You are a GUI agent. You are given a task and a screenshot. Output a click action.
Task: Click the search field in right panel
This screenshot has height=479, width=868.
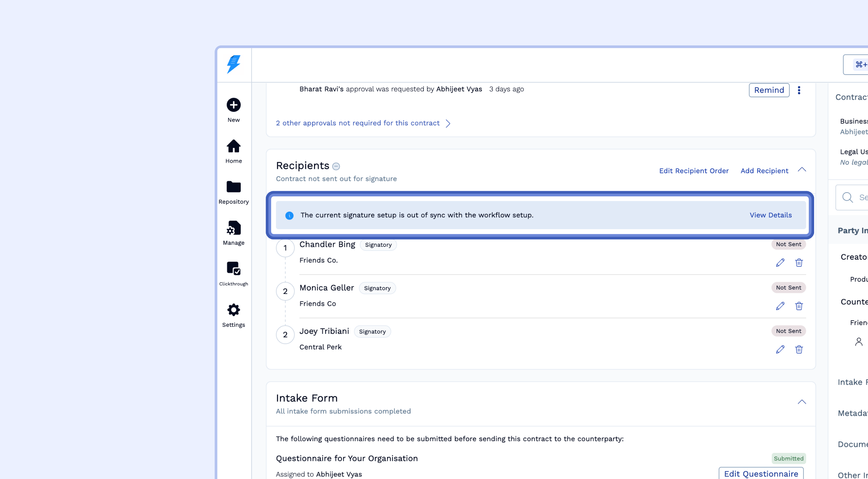pos(858,198)
